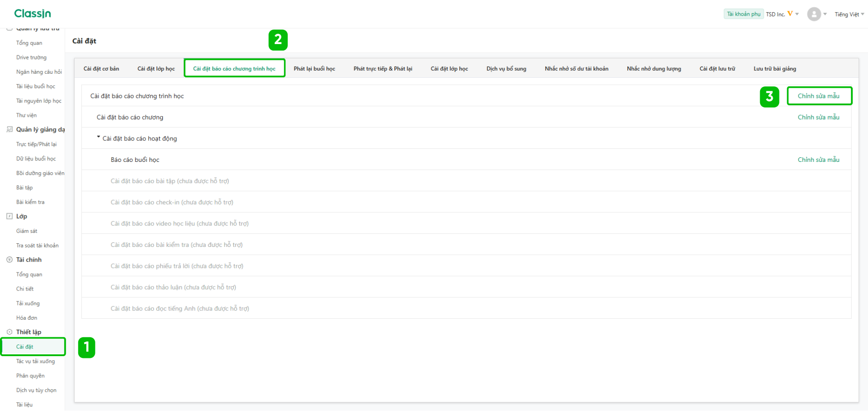This screenshot has width=868, height=411.
Task: Open the Phát lại buổi học tab
Action: (314, 69)
